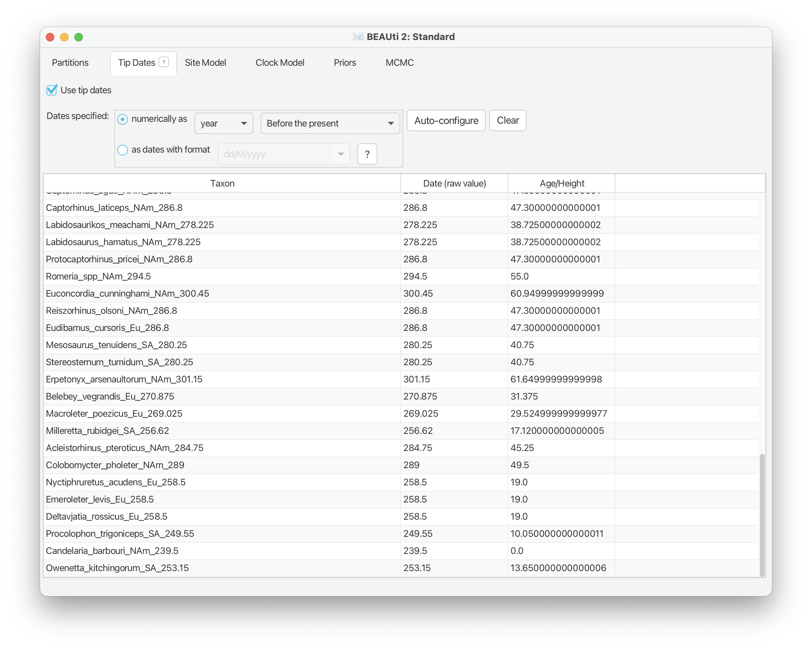
Task: Select Protocaptorhinus_pricei_NAm_286.8 row
Action: point(401,259)
